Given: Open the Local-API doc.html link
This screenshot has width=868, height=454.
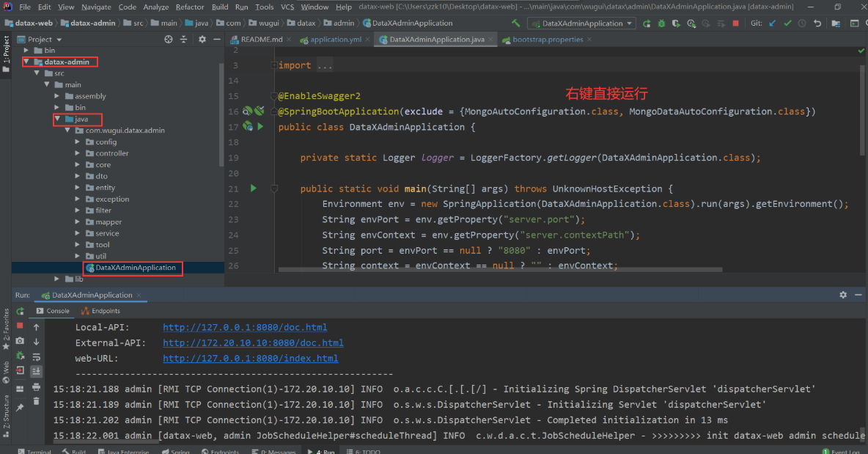Looking at the screenshot, I should click(245, 327).
